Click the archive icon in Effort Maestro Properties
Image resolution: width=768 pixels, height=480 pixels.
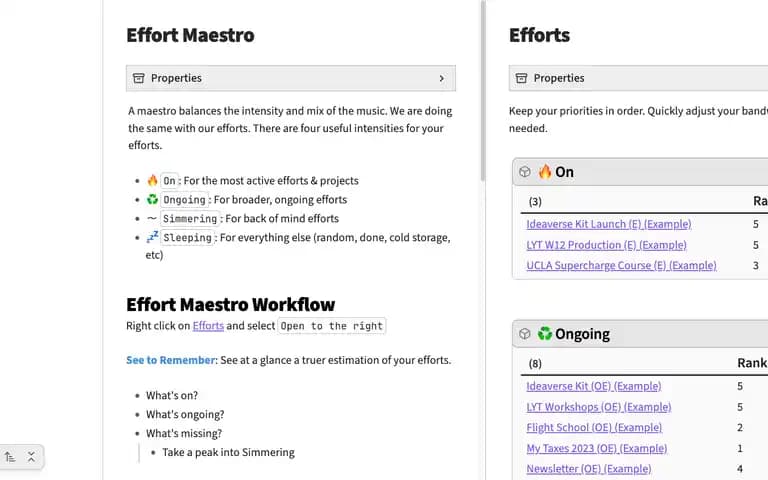tap(139, 78)
